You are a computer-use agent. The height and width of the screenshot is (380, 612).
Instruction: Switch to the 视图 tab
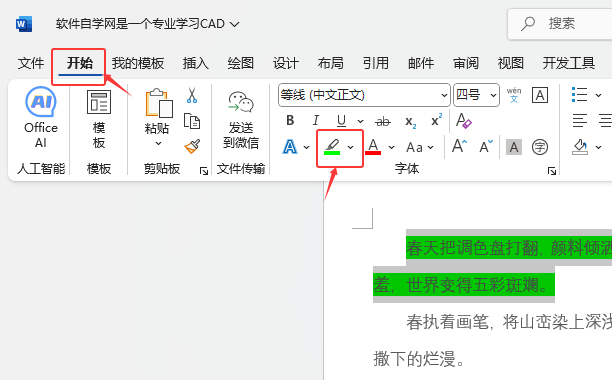(511, 63)
